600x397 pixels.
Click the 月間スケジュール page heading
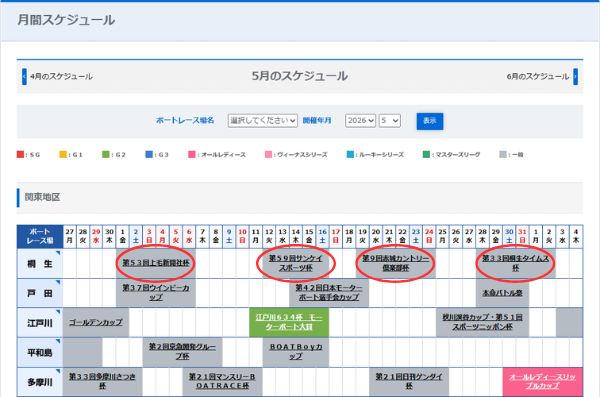(x=66, y=20)
